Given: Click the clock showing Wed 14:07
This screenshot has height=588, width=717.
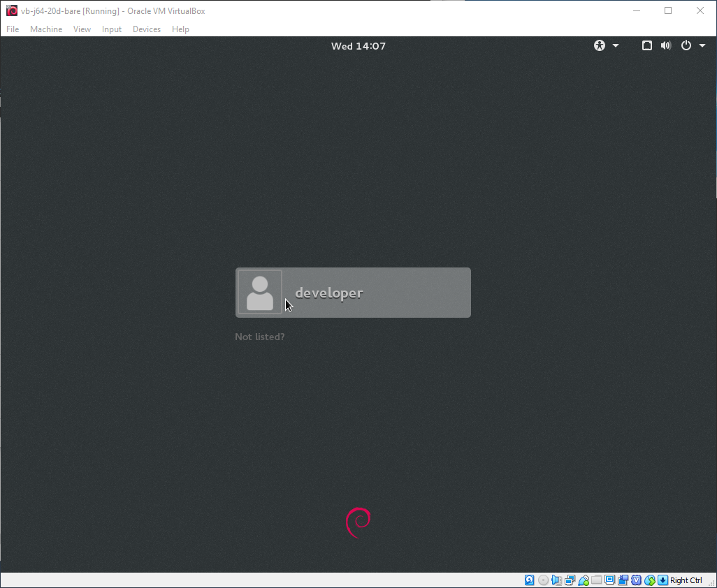Looking at the screenshot, I should pos(358,45).
